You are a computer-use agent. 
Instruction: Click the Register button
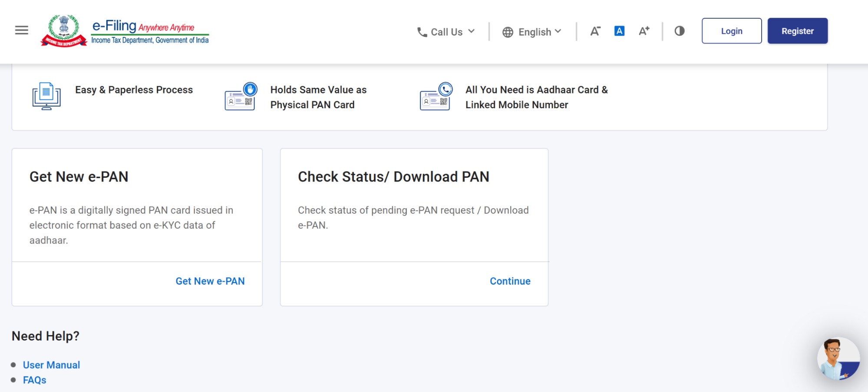tap(798, 31)
